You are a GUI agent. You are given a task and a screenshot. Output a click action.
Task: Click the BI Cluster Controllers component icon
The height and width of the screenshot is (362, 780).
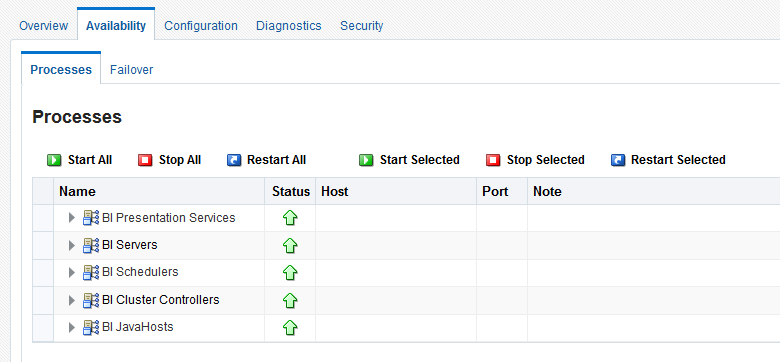91,300
